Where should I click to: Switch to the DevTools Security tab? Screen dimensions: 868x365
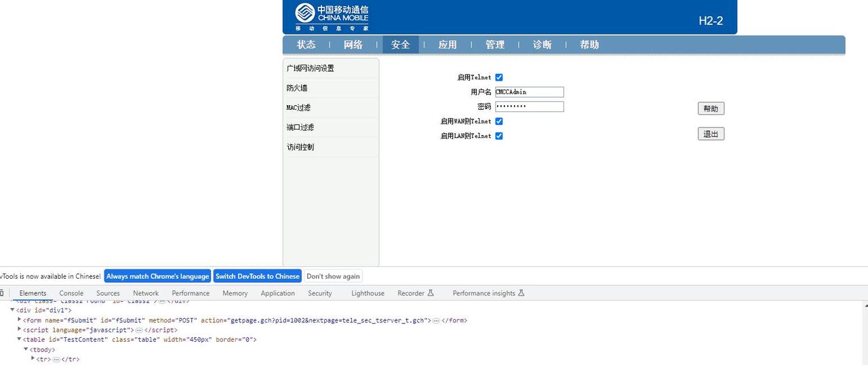(320, 293)
